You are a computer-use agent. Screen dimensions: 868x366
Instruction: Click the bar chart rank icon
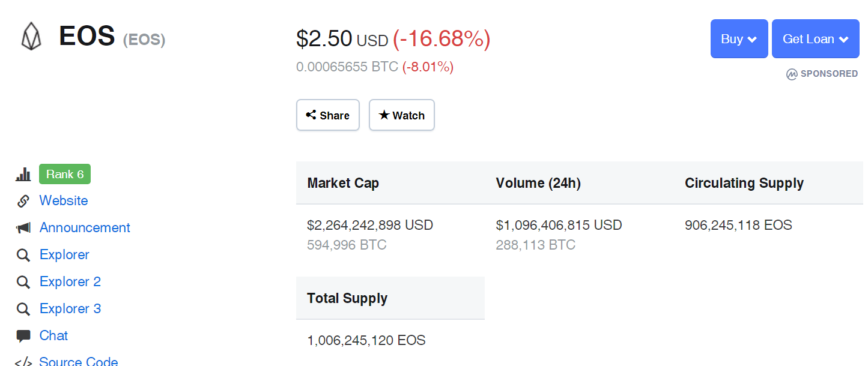tap(23, 175)
